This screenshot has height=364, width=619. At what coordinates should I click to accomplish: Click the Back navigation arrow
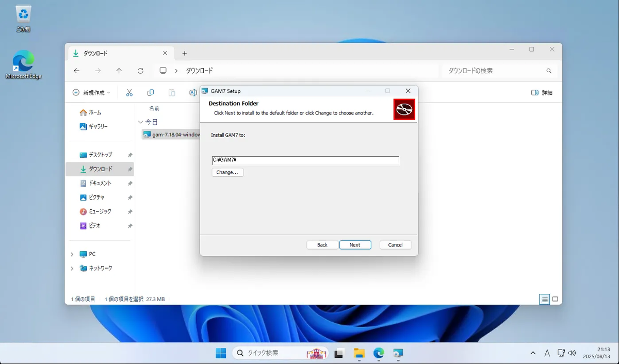(x=77, y=71)
